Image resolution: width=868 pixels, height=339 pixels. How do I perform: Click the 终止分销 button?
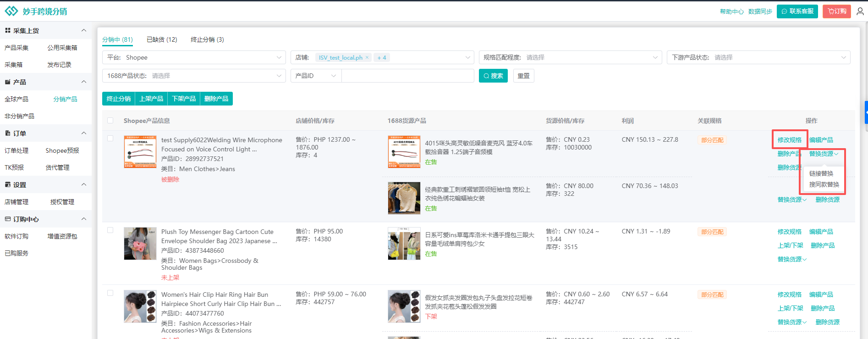pyautogui.click(x=119, y=99)
